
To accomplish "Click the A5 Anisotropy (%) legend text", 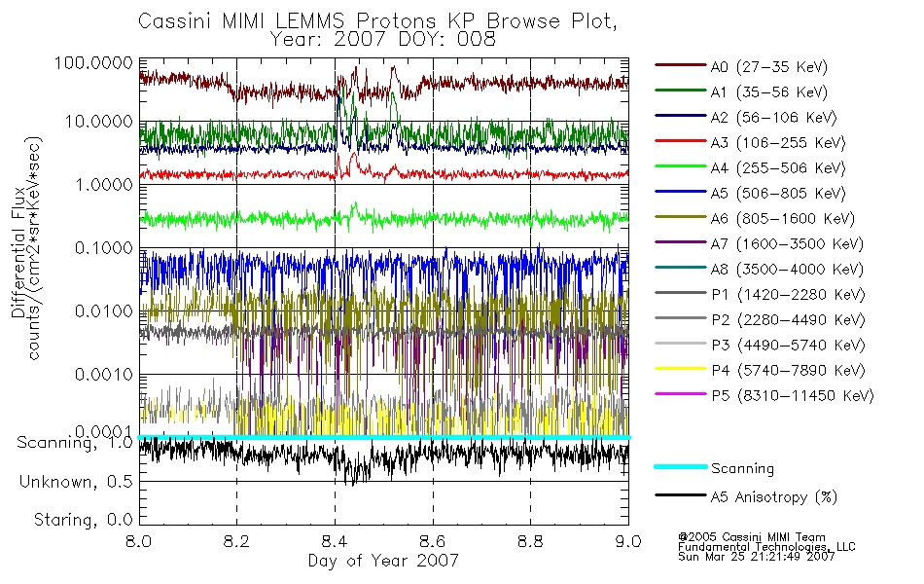I will pos(773,497).
